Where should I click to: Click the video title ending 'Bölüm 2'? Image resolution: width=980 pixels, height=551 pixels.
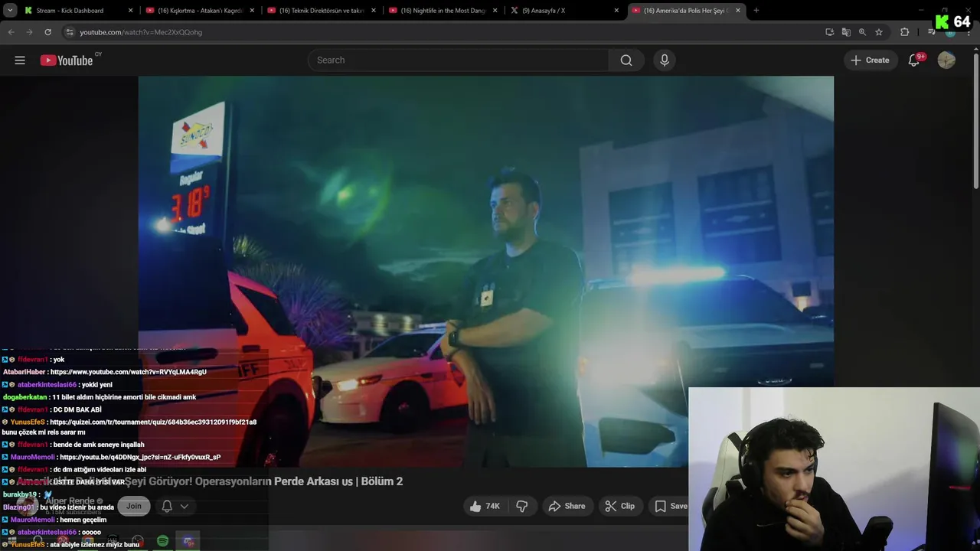[210, 481]
